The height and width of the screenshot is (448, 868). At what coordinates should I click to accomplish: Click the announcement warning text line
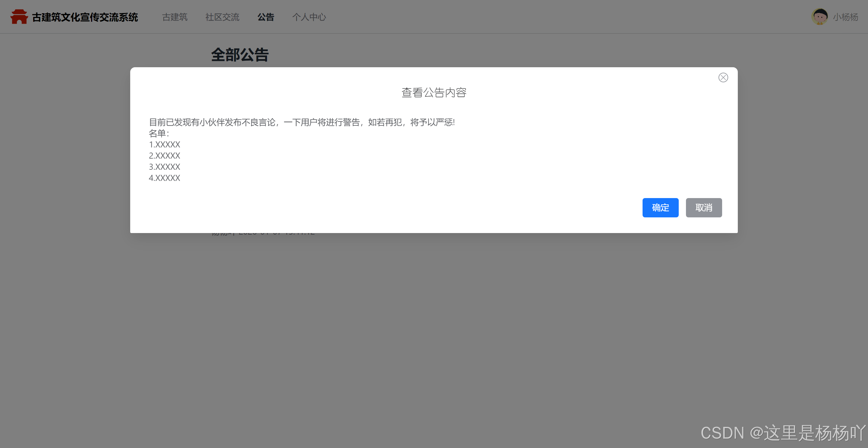tap(302, 122)
